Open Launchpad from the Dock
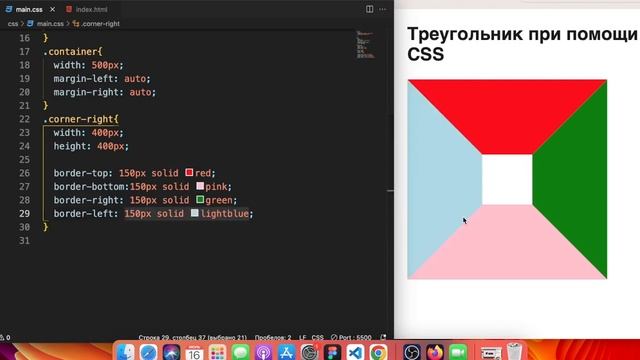The image size is (640, 360). (x=217, y=352)
